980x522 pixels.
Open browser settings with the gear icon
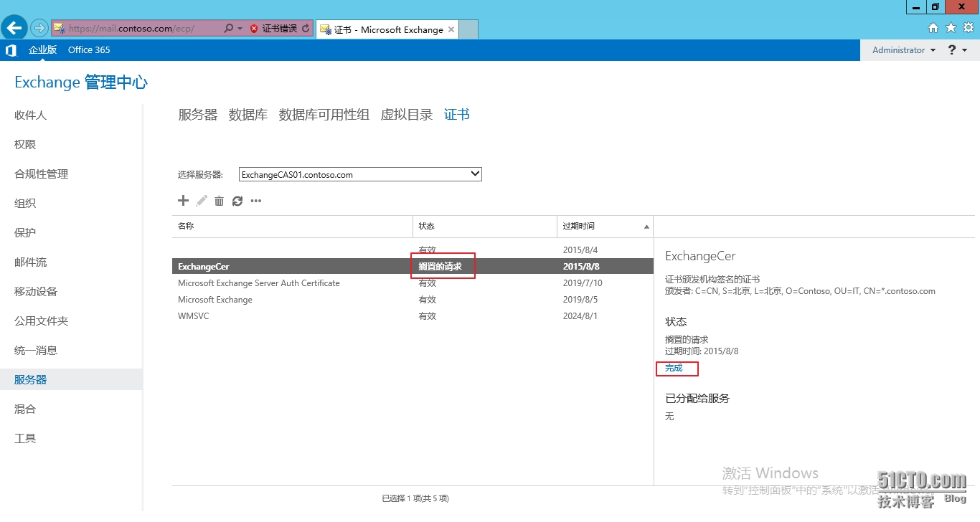tap(967, 27)
